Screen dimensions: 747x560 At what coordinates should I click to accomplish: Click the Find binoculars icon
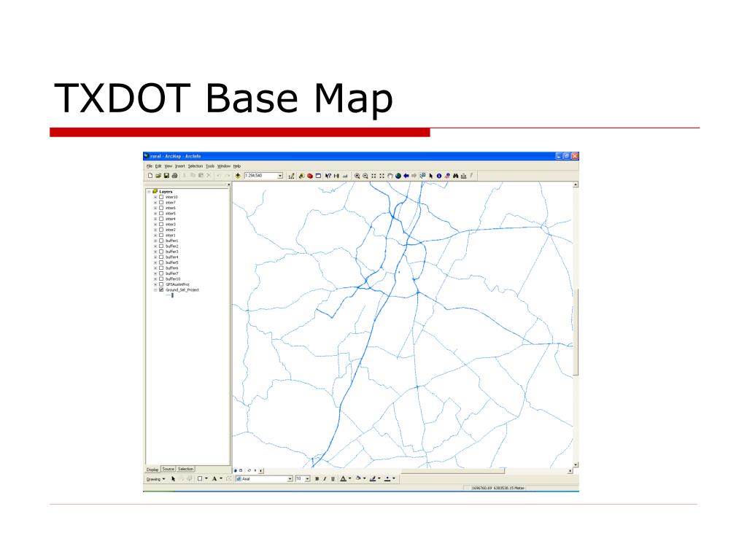[455, 176]
